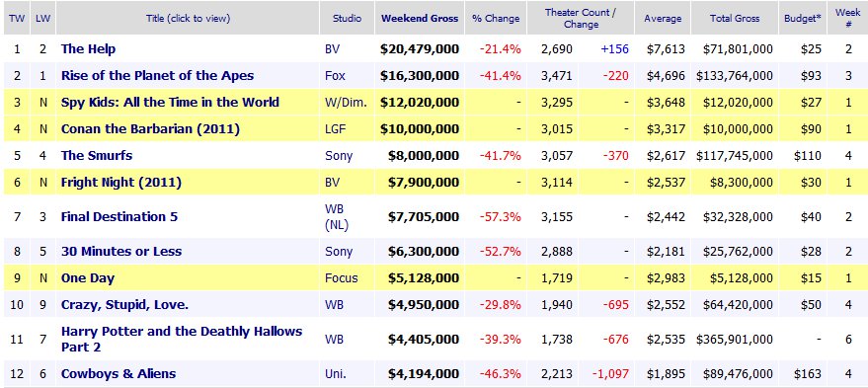The image size is (868, 388).
Task: Open Fox studio link for Apes row
Action: (x=335, y=76)
